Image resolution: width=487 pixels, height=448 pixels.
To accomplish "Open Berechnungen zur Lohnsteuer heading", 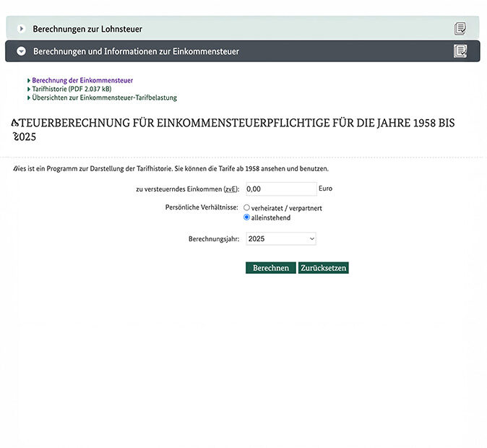I will [x=87, y=29].
